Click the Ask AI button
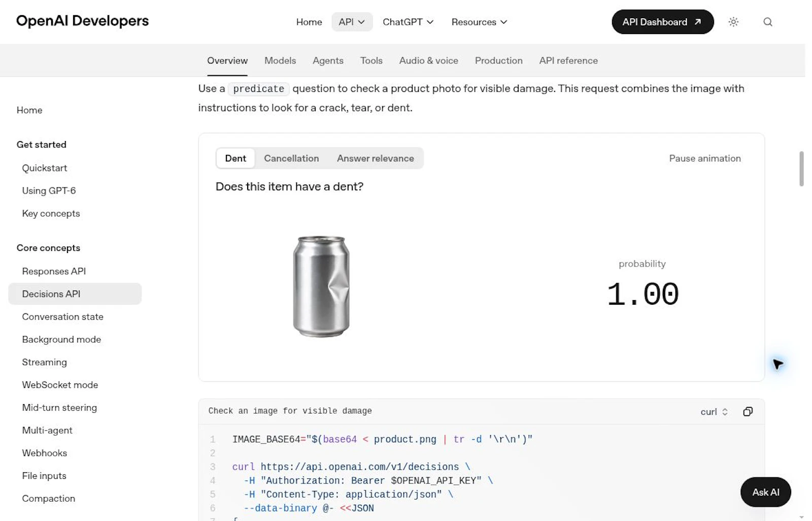 pos(765,492)
